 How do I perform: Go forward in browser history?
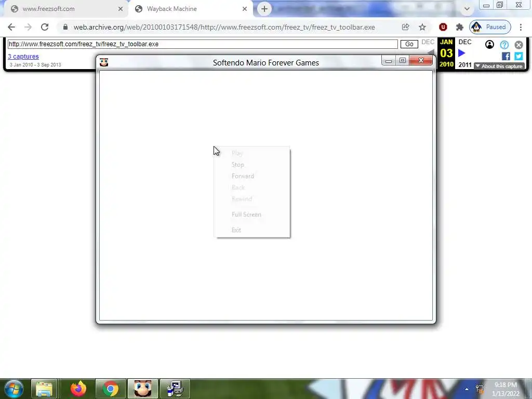pos(28,27)
